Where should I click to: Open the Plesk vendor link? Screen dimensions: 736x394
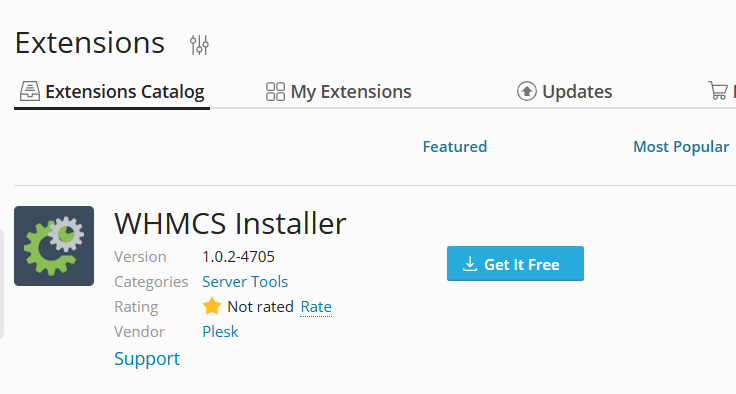pos(220,332)
